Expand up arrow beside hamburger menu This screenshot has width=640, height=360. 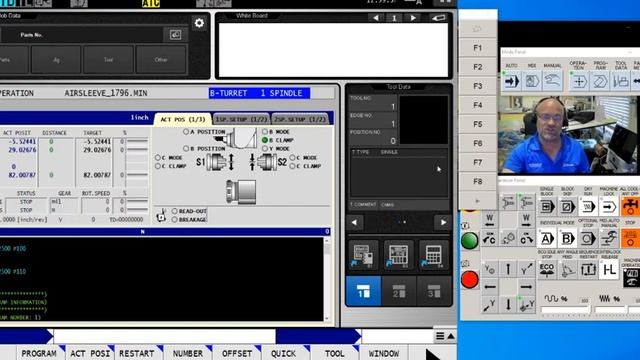click(x=451, y=336)
